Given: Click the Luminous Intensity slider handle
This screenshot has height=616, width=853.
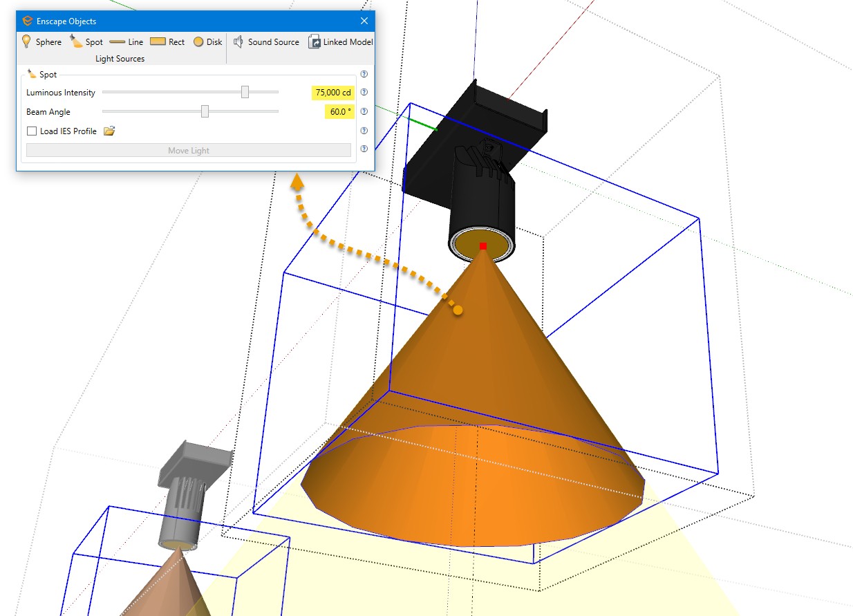Looking at the screenshot, I should (245, 92).
